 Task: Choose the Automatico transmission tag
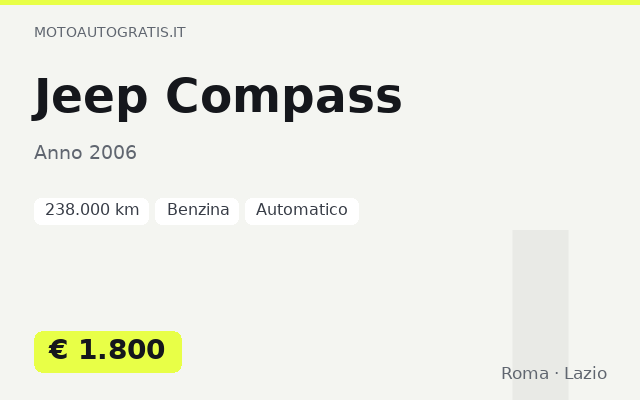pyautogui.click(x=302, y=211)
